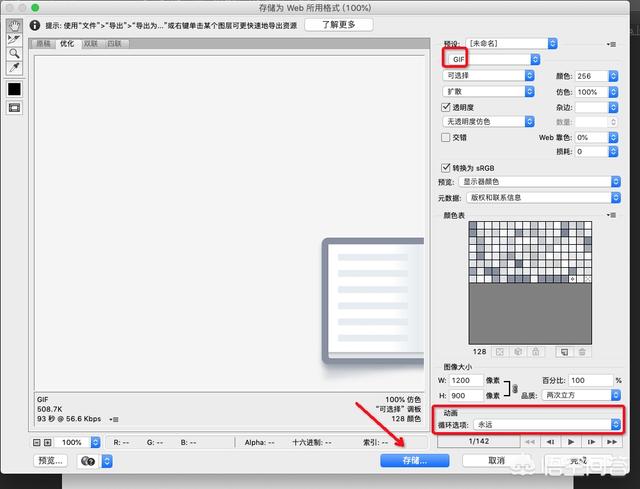The height and width of the screenshot is (489, 640).
Task: Open the preview download speed menu icon
Action: click(x=114, y=419)
